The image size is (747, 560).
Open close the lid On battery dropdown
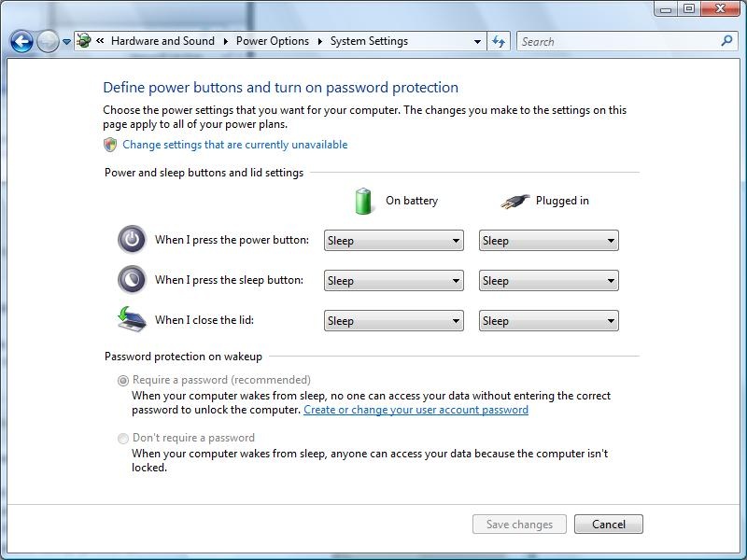click(394, 320)
